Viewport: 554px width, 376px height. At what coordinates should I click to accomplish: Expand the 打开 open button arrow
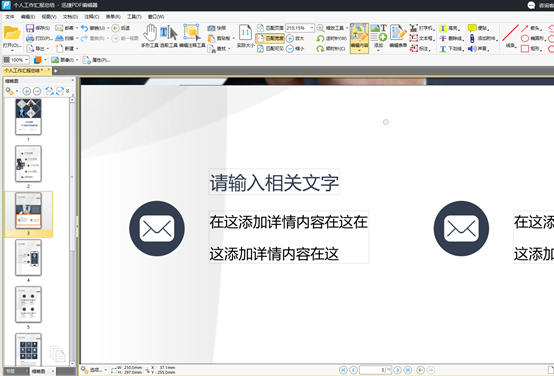(x=12, y=50)
